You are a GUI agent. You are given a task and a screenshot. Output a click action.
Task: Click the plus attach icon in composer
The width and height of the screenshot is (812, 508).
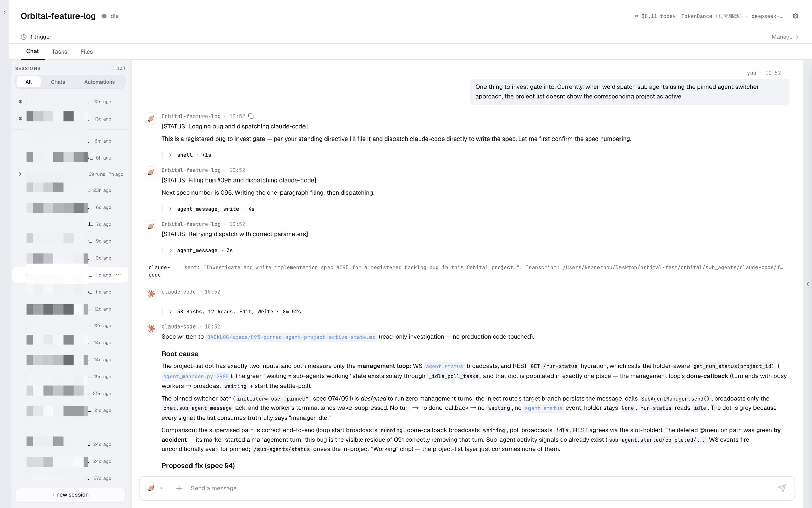(179, 488)
